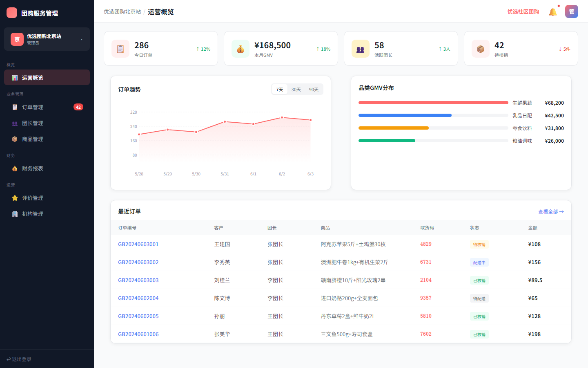This screenshot has height=368, width=588.
Task: Click the 待核销 package box icon
Action: pyautogui.click(x=481, y=49)
